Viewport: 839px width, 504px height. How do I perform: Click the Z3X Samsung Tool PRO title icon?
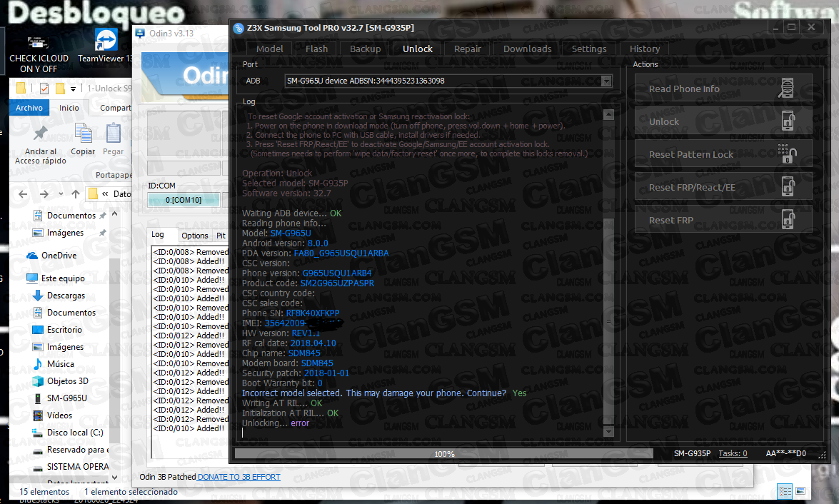point(238,29)
